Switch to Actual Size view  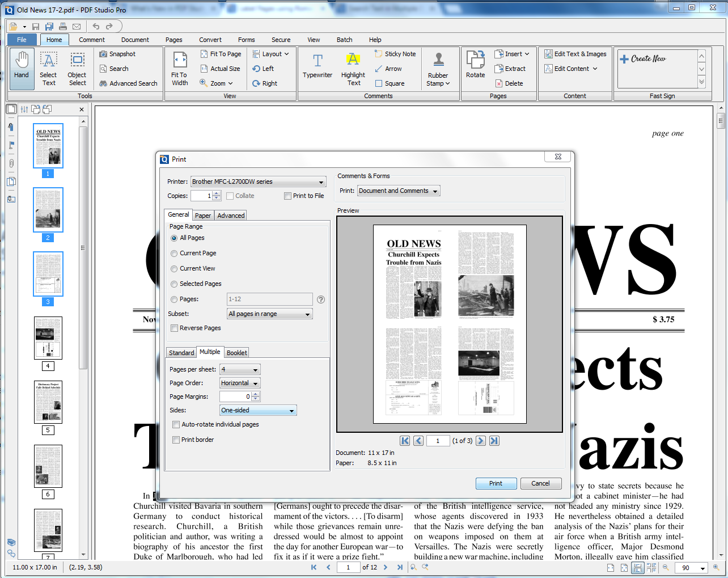[221, 69]
